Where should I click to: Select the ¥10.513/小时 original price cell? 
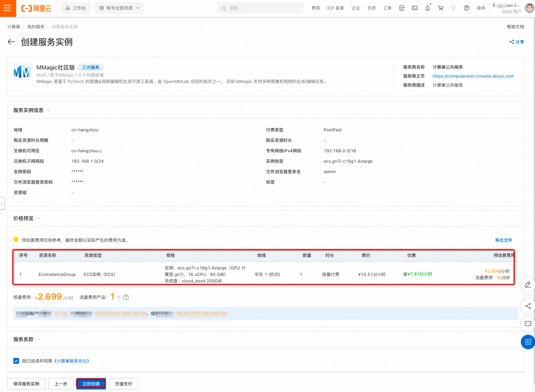tap(372, 274)
